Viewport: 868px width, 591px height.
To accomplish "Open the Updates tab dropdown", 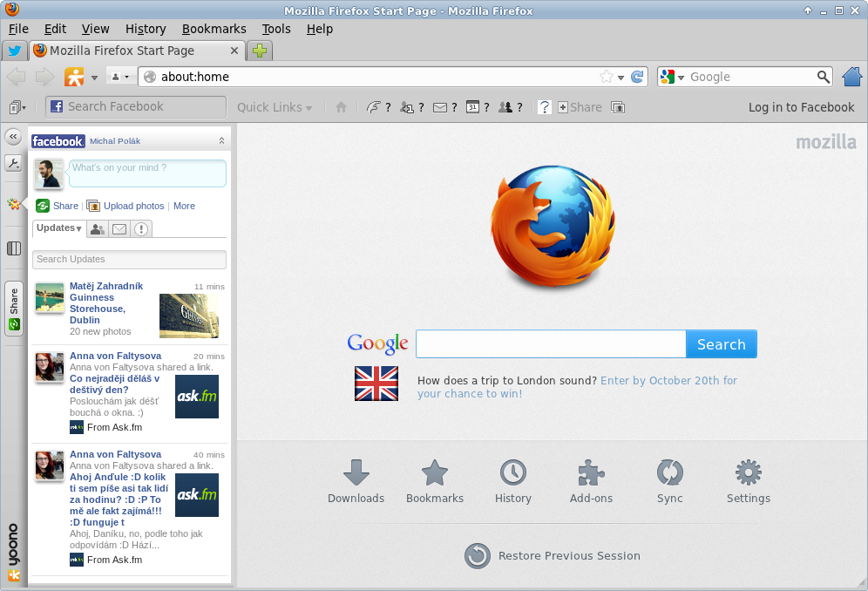I will (x=59, y=228).
